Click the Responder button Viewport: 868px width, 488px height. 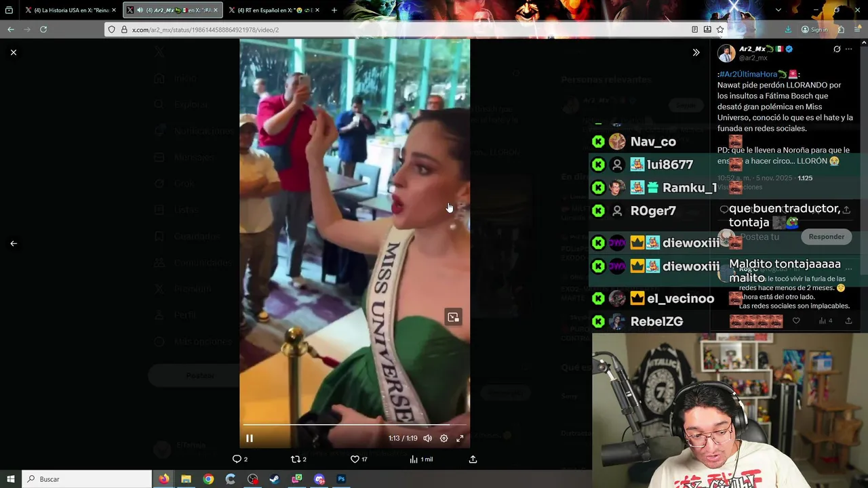pyautogui.click(x=826, y=237)
